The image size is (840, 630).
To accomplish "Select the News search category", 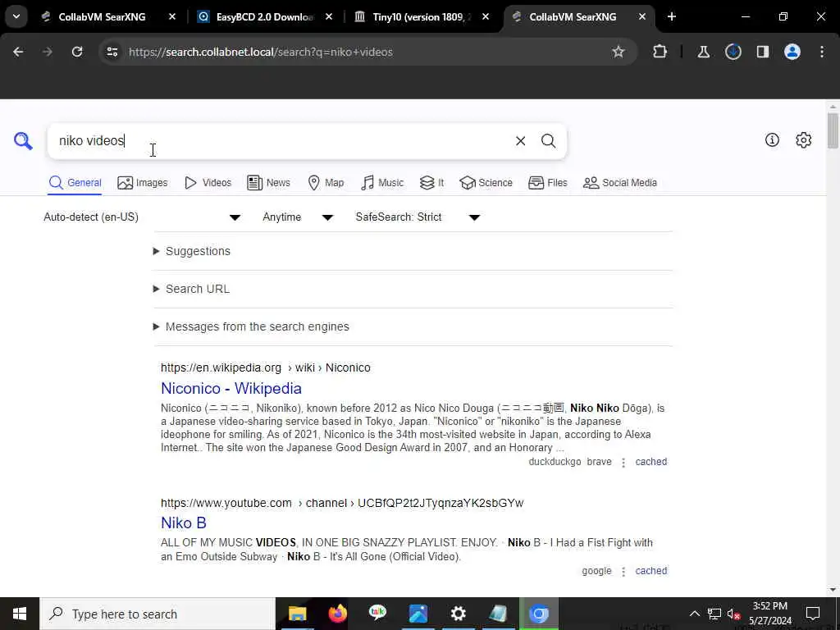I will [x=268, y=183].
